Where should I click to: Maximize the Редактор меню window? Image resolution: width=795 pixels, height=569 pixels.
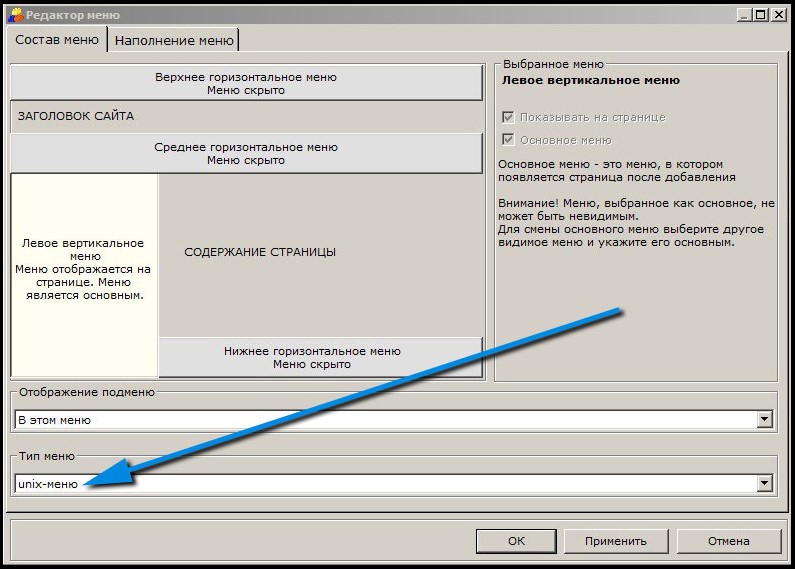point(761,14)
